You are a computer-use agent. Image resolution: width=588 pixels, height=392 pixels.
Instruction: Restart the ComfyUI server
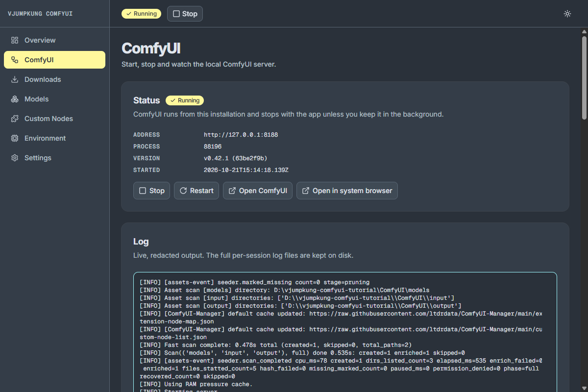(196, 191)
